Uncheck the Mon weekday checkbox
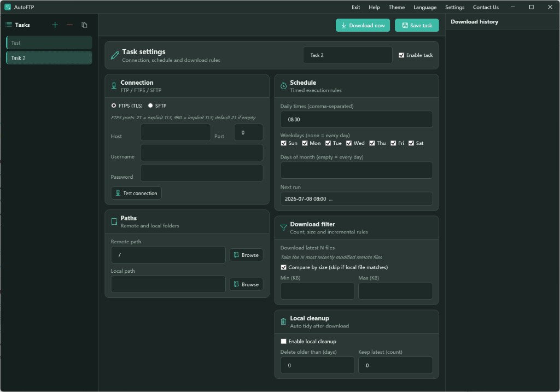The height and width of the screenshot is (392, 560). 305,143
